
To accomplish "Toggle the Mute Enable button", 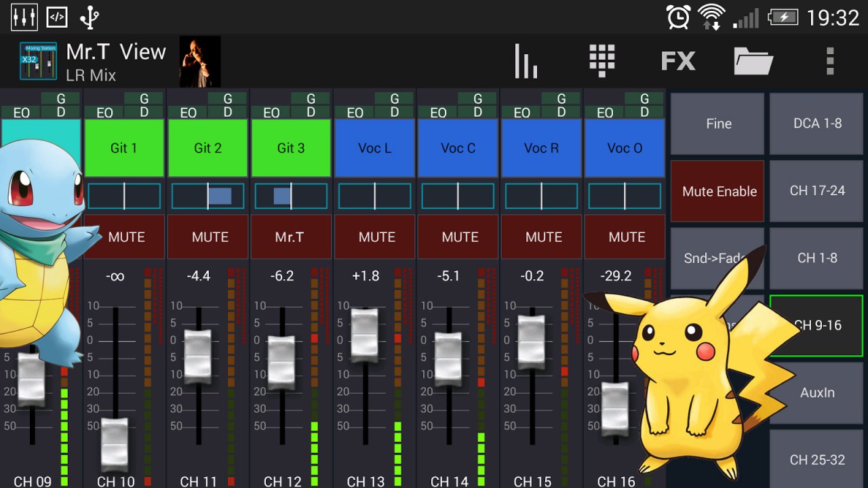I will pos(718,191).
